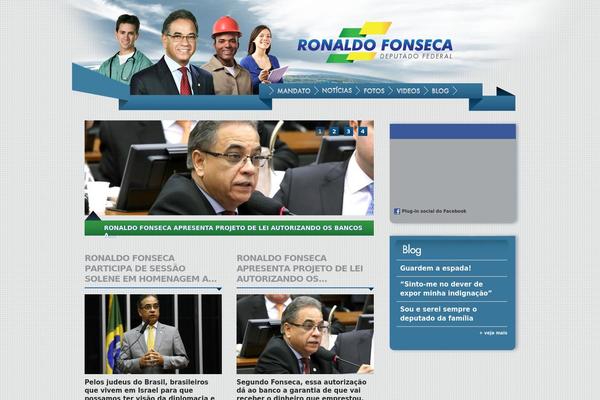Image resolution: width=600 pixels, height=400 pixels.
Task: Open blog post 'Sou e serei sempre o deputado'
Action: [439, 313]
